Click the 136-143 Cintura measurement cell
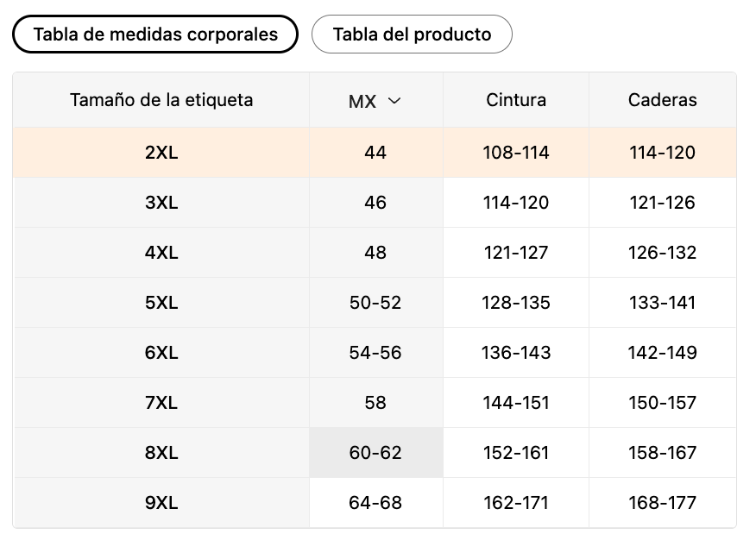The height and width of the screenshot is (540, 756). point(516,353)
